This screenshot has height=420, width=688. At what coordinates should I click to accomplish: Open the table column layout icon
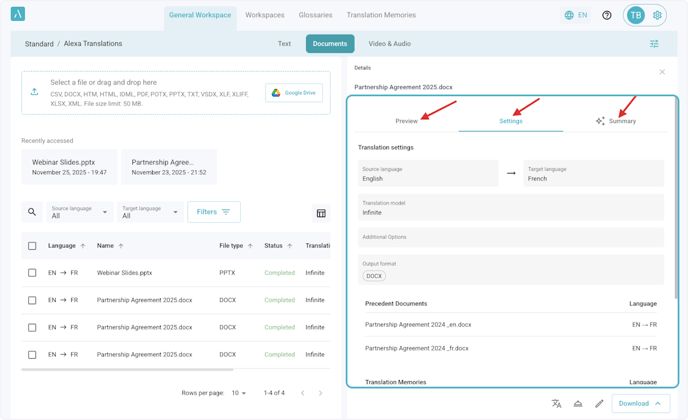click(x=321, y=213)
